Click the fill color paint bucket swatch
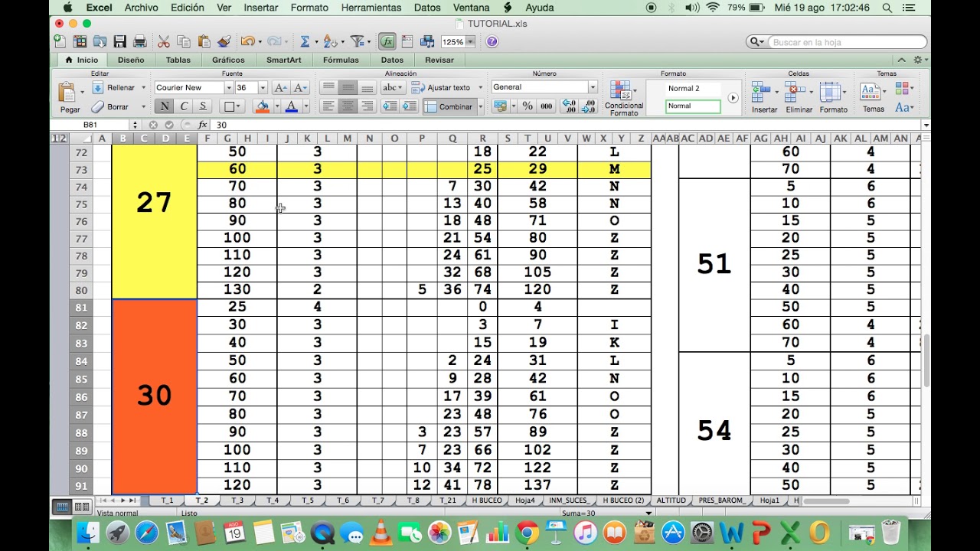Screen dimensions: 980x551 [x=263, y=106]
